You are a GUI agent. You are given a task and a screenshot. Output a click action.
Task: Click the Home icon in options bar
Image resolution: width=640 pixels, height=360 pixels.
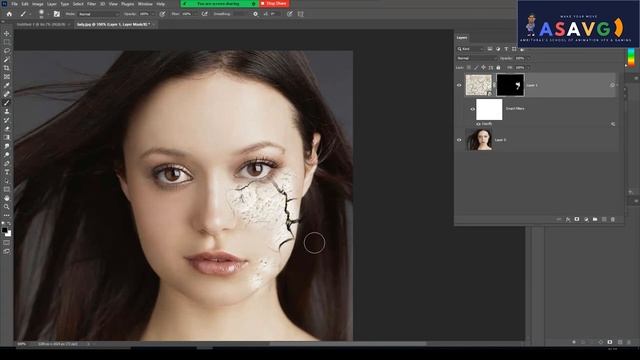coord(9,14)
